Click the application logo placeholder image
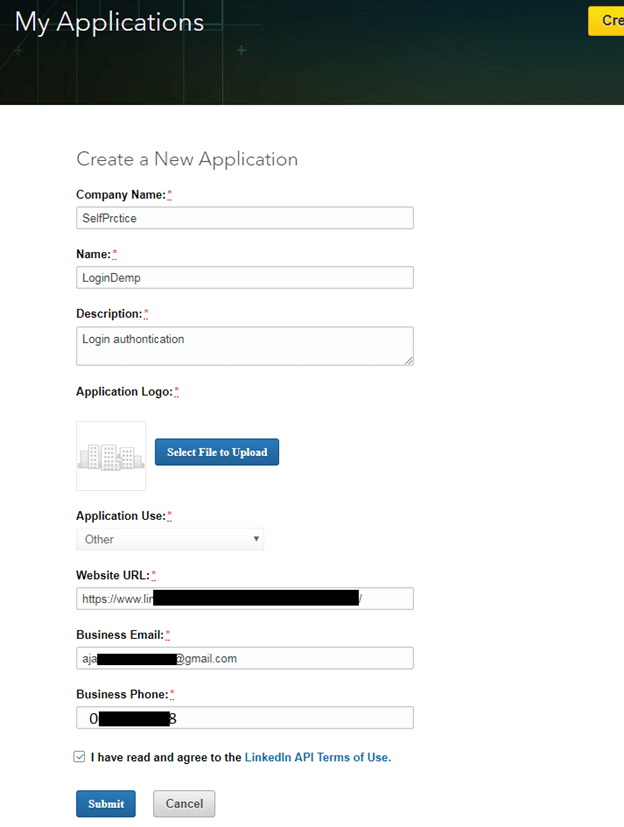 111,456
